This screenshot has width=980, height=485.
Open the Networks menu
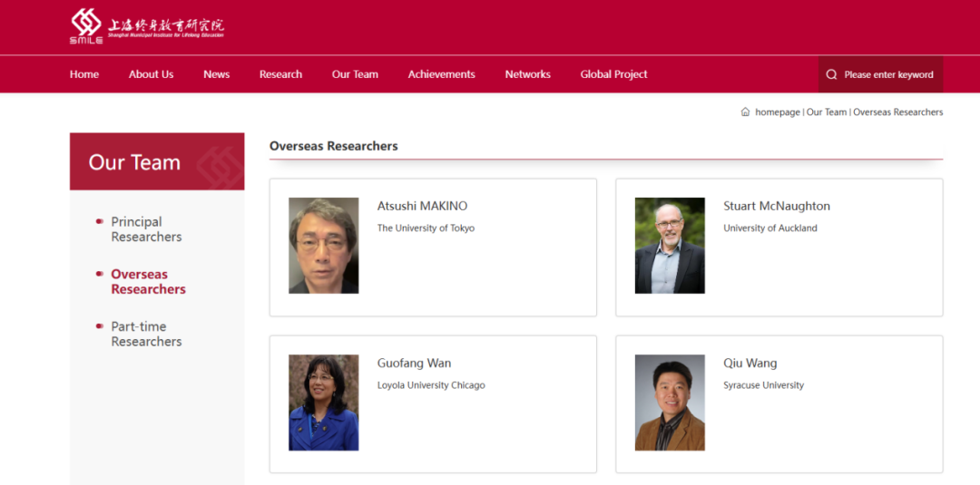(x=527, y=74)
